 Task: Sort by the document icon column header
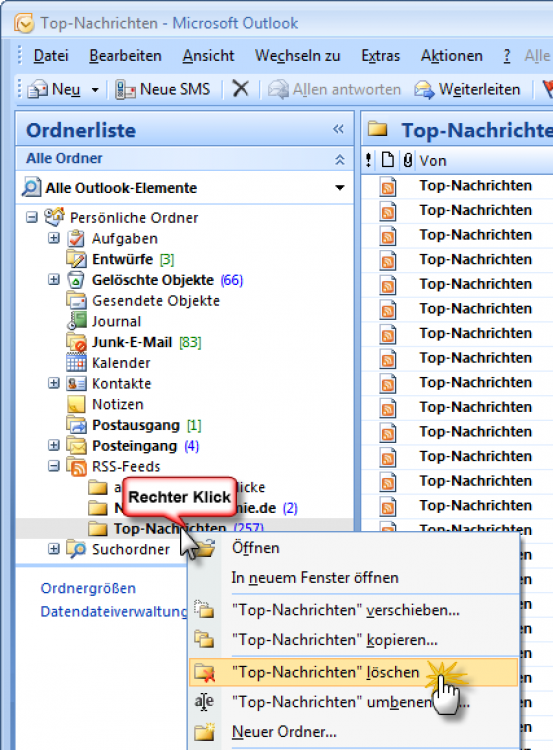click(387, 160)
